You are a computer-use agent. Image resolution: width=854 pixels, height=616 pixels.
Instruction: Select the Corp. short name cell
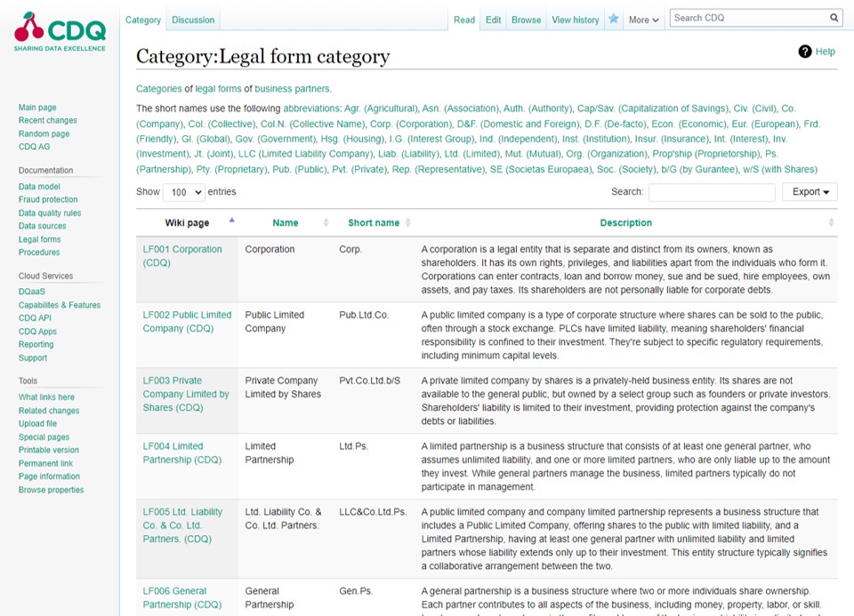350,249
